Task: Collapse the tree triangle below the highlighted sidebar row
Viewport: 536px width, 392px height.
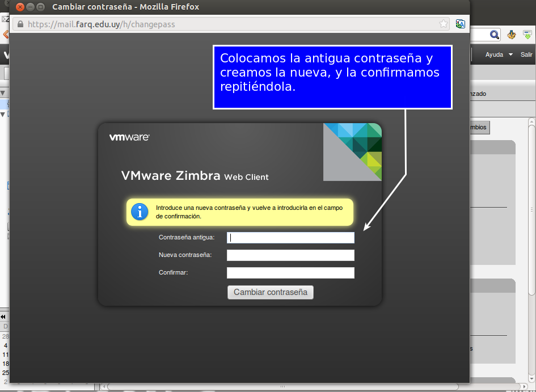Action: (x=3, y=114)
